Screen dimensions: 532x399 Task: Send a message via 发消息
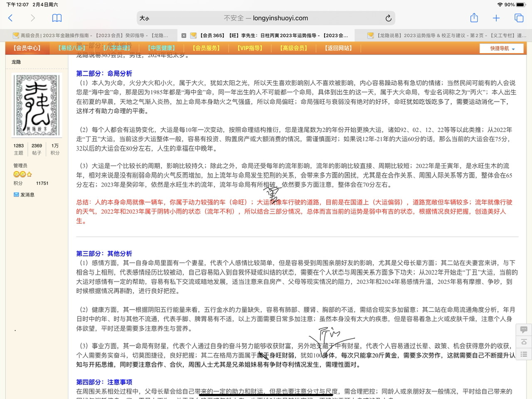click(27, 195)
